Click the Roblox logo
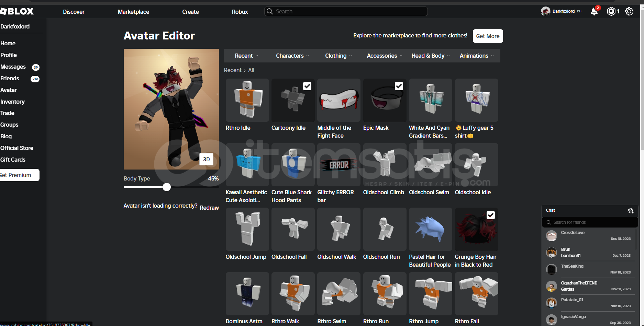This screenshot has width=644, height=326. tap(17, 11)
